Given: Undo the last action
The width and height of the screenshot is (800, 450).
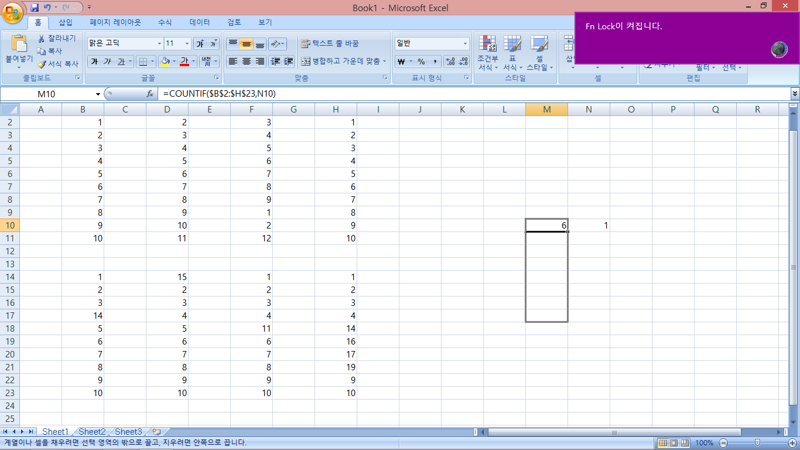Looking at the screenshot, I should pyautogui.click(x=47, y=7).
